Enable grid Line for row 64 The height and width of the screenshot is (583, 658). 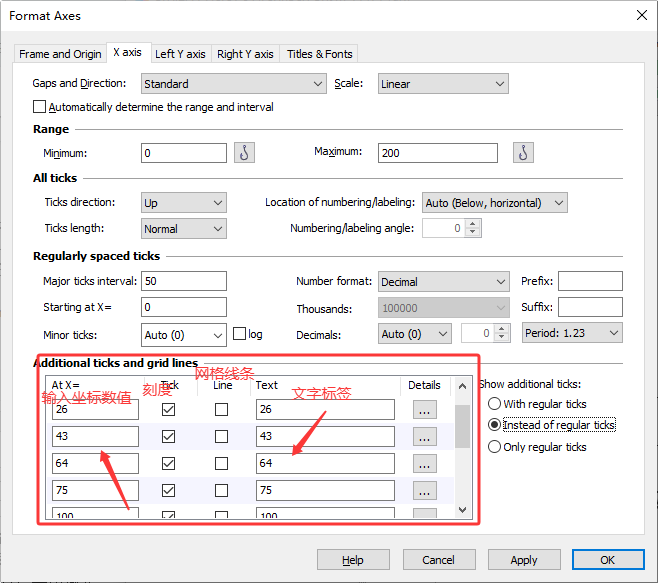click(222, 463)
